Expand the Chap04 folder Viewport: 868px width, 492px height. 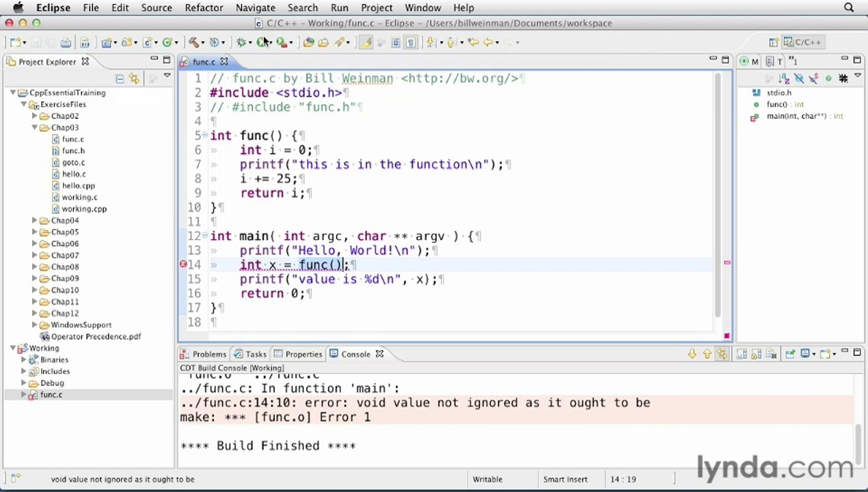pyautogui.click(x=35, y=221)
